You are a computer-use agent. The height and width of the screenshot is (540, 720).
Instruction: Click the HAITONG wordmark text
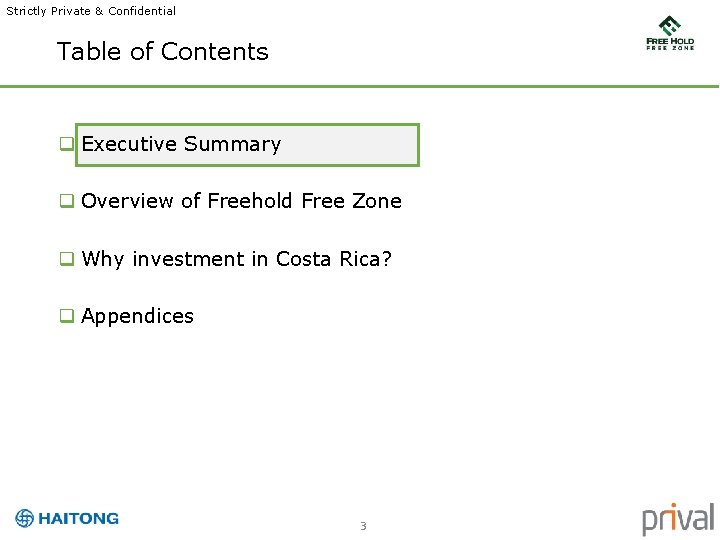pos(78,518)
